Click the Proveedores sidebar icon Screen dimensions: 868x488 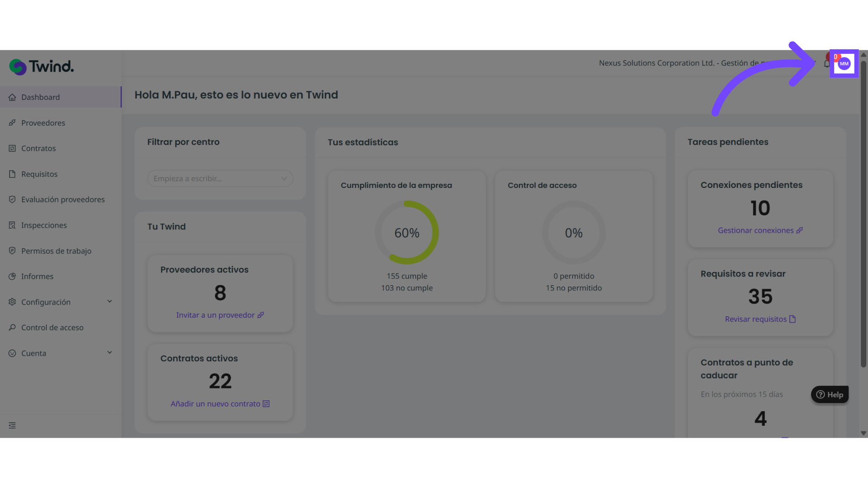pyautogui.click(x=12, y=123)
